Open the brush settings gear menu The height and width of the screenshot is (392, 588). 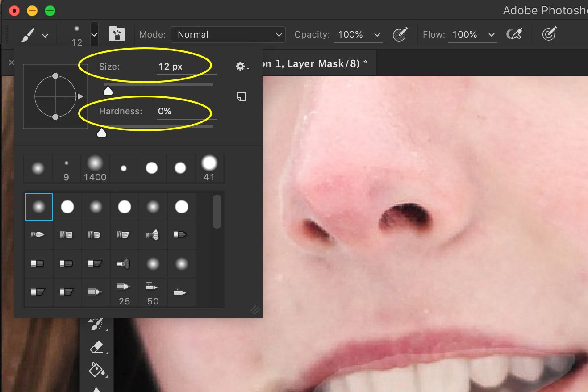[x=241, y=66]
